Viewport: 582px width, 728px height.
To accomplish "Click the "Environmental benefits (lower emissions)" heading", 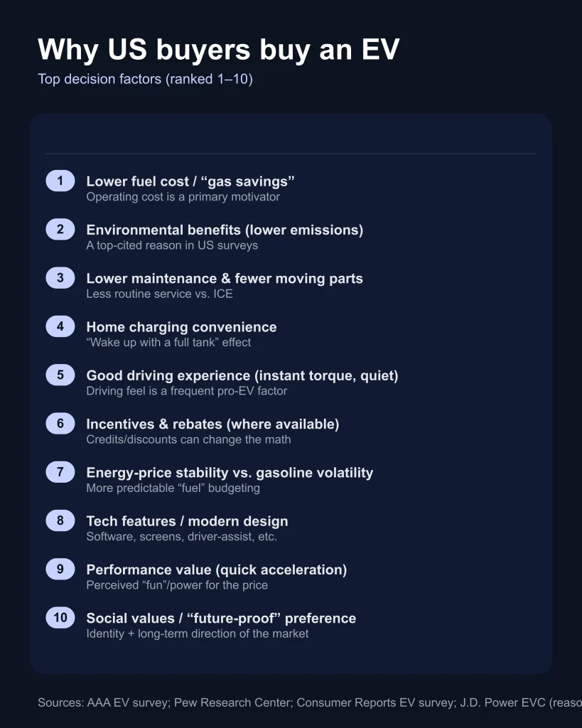I will click(225, 230).
